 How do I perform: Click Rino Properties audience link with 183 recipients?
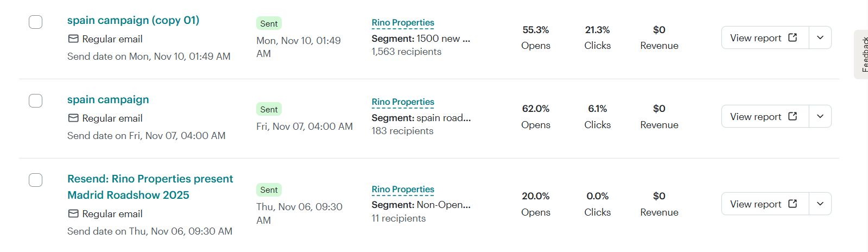[x=403, y=102]
